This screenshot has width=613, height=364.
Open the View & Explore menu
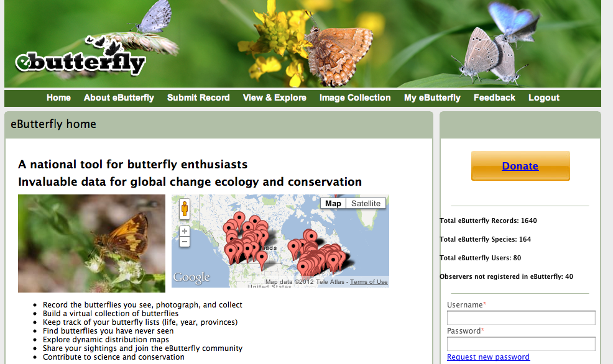[x=274, y=98]
